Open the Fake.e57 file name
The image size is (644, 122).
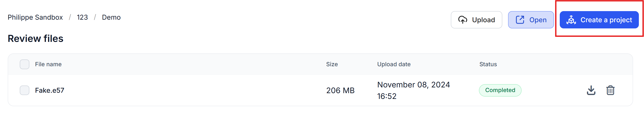coord(50,90)
